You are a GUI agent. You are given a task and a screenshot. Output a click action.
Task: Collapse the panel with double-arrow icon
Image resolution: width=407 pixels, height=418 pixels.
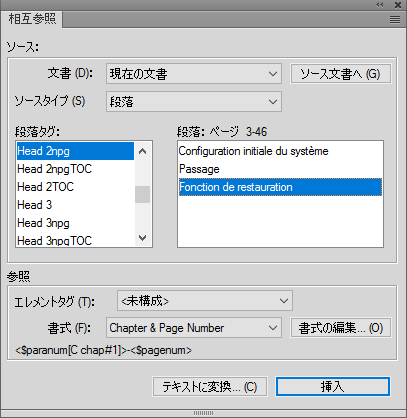[380, 5]
